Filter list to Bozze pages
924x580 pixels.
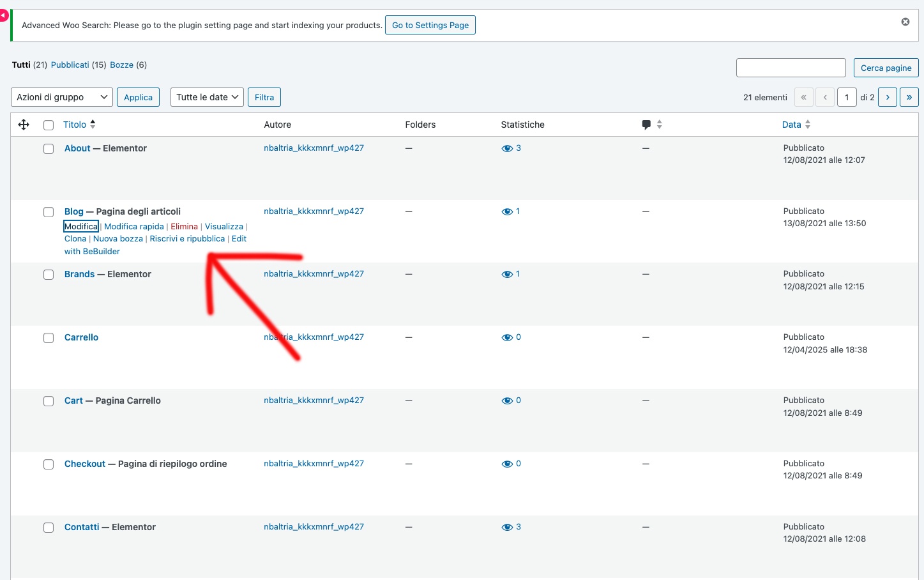pos(121,65)
